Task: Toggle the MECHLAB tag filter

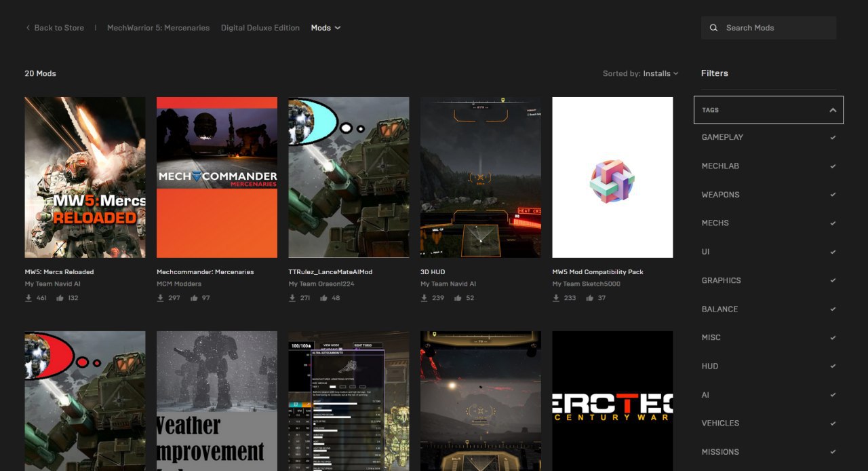Action: 768,166
